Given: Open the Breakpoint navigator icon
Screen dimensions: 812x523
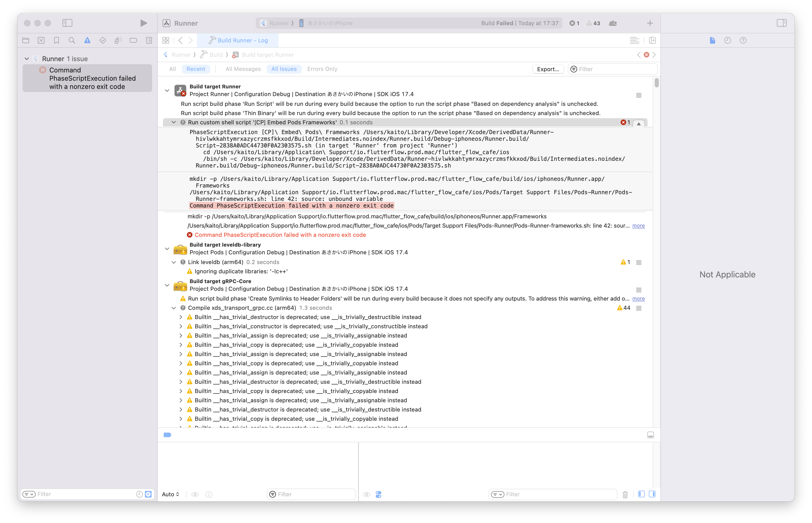Looking at the screenshot, I should tap(133, 40).
